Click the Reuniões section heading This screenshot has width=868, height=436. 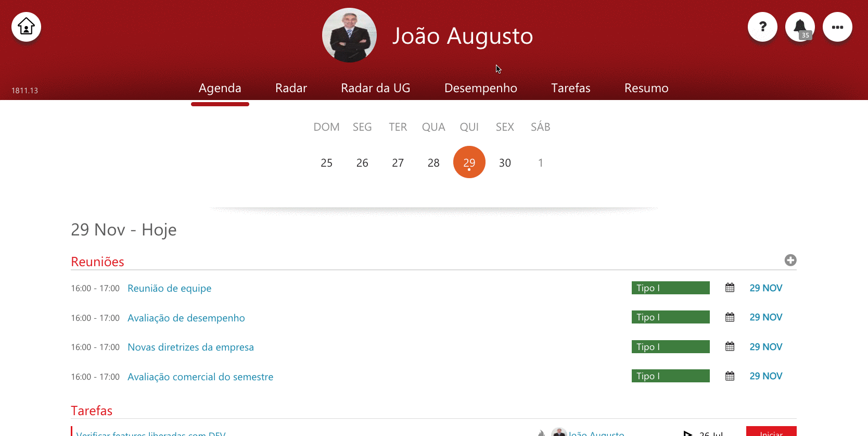click(97, 261)
